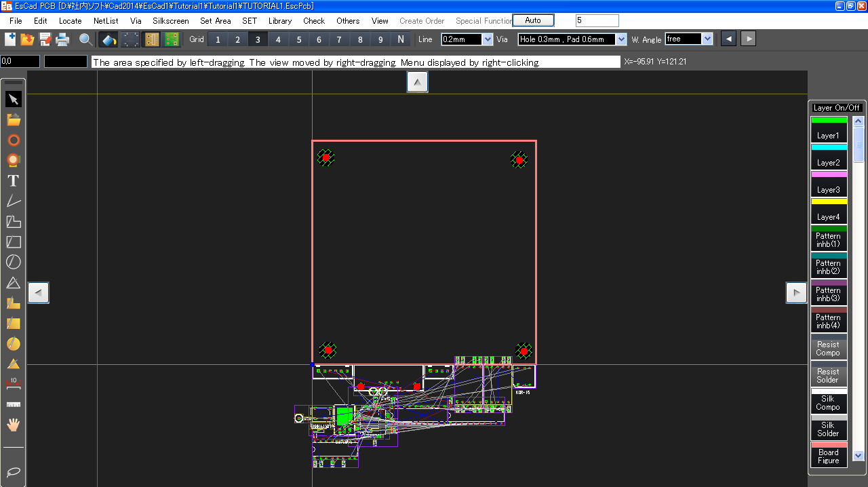Toggle Board Figure layer
This screenshot has height=487, width=868.
pos(829,454)
